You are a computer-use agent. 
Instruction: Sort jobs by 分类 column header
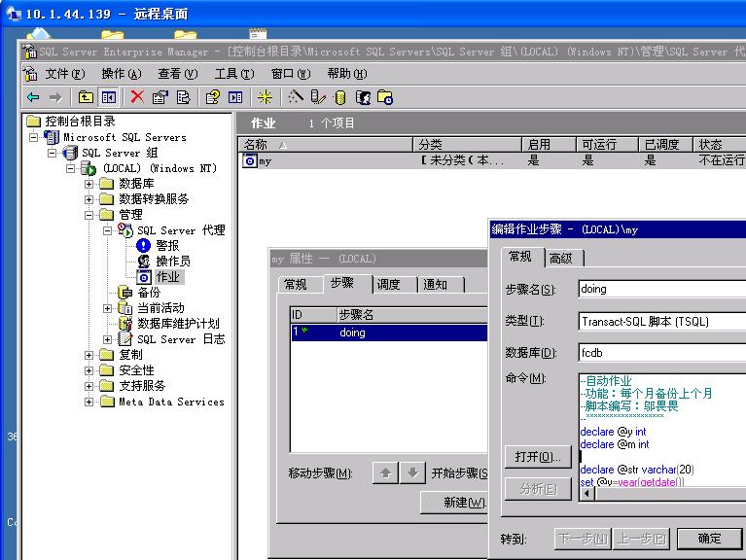468,145
